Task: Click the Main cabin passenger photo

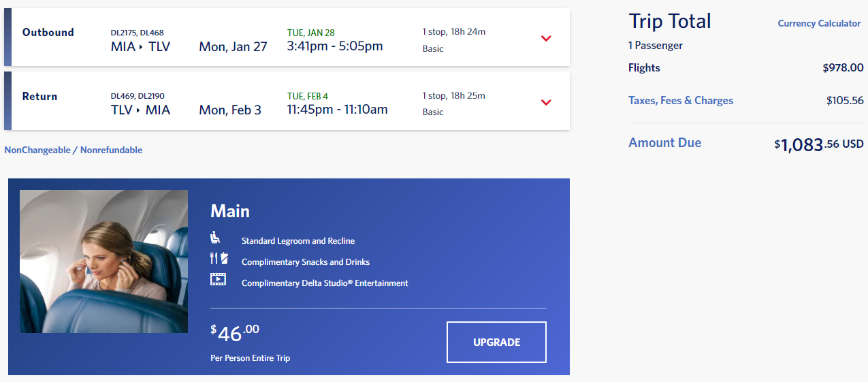Action: click(x=103, y=261)
